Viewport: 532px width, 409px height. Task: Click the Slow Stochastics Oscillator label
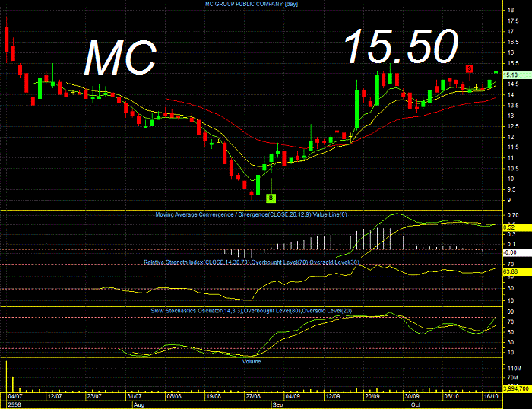(x=252, y=311)
